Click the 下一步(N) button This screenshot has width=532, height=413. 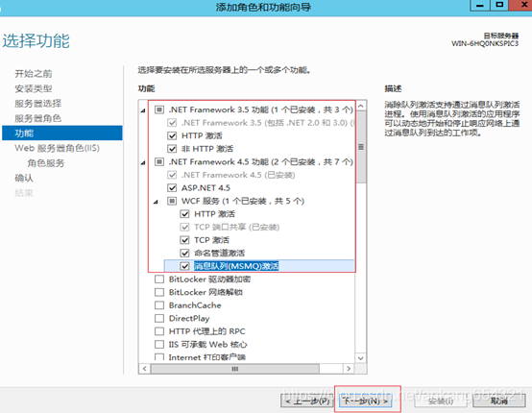coord(365,401)
